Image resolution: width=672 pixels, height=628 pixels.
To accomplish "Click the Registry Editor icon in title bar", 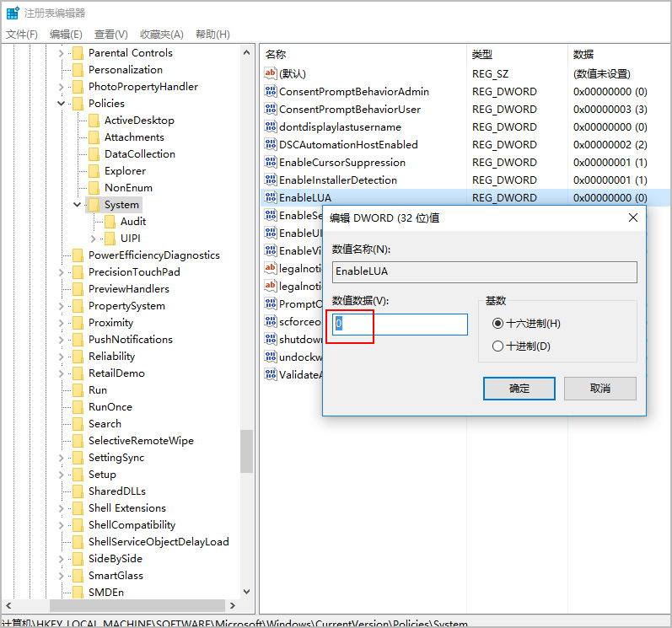I will (13, 13).
